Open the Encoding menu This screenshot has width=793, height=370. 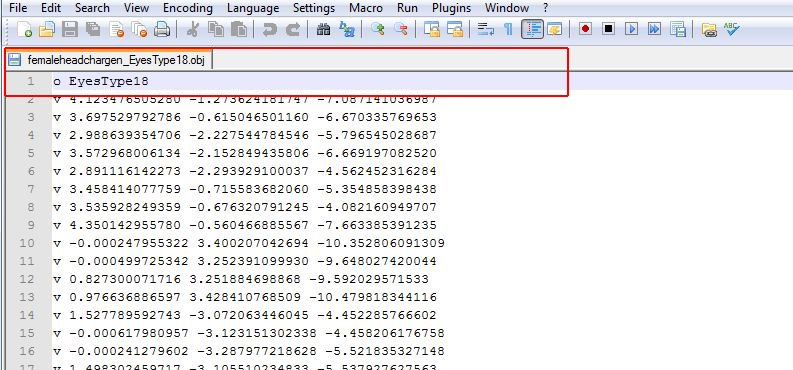click(188, 8)
